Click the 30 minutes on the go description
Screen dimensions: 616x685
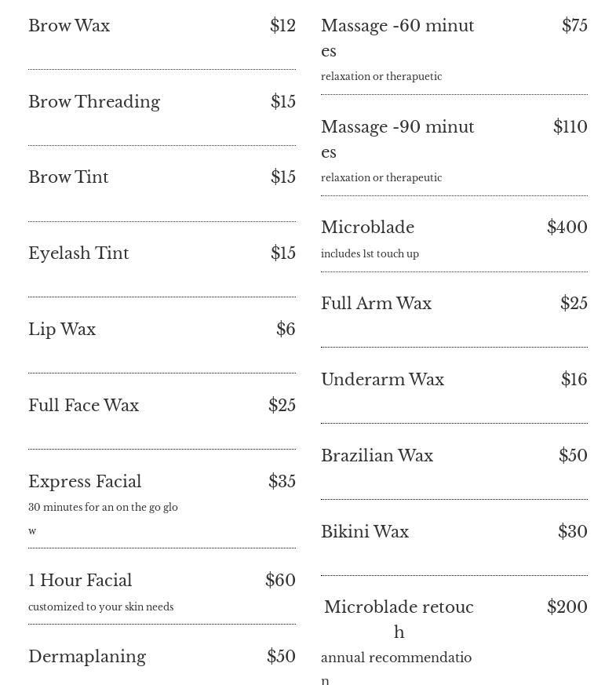(x=103, y=519)
